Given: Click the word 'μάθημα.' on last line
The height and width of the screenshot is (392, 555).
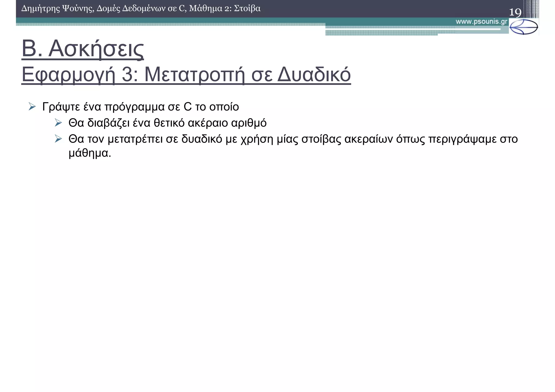Looking at the screenshot, I should coord(90,153).
